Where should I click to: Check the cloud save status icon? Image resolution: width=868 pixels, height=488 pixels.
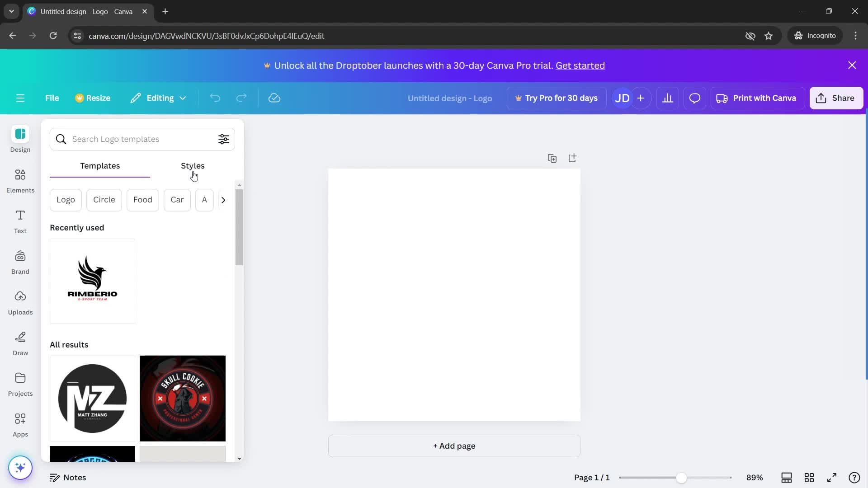pyautogui.click(x=274, y=98)
